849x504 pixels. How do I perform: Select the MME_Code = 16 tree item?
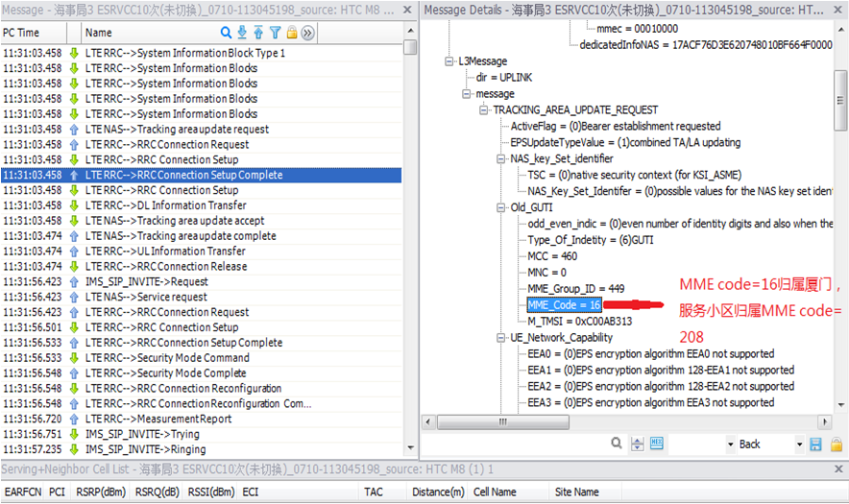coord(564,304)
